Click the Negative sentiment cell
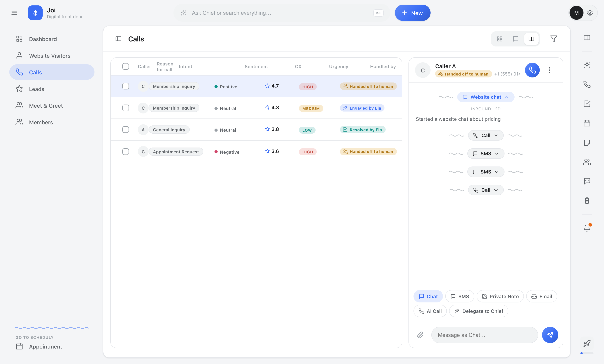604x364 pixels. tap(227, 152)
